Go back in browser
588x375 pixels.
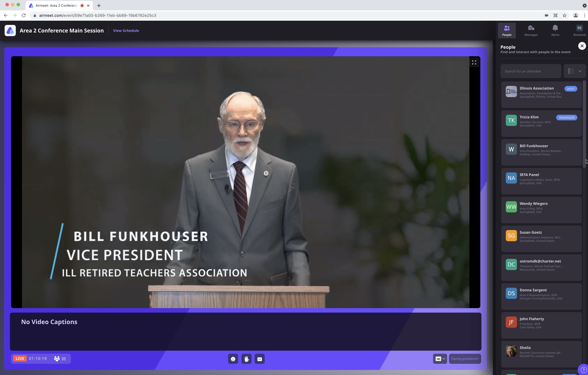(x=6, y=15)
